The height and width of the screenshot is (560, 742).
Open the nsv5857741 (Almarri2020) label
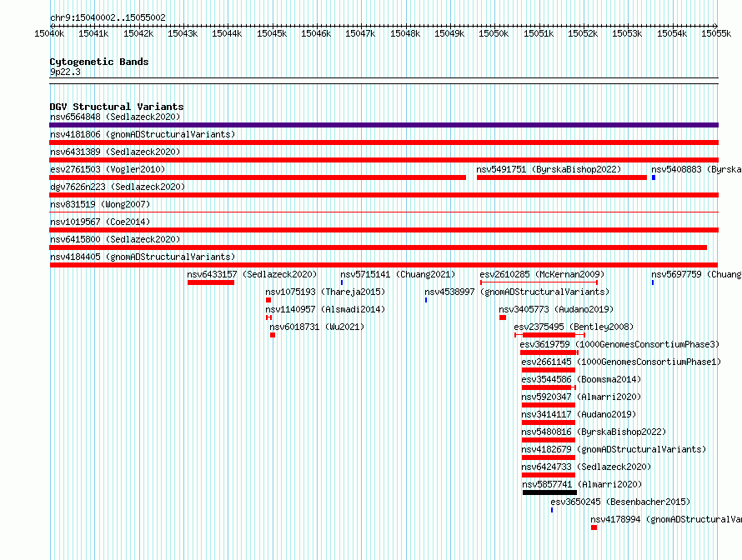(x=582, y=484)
